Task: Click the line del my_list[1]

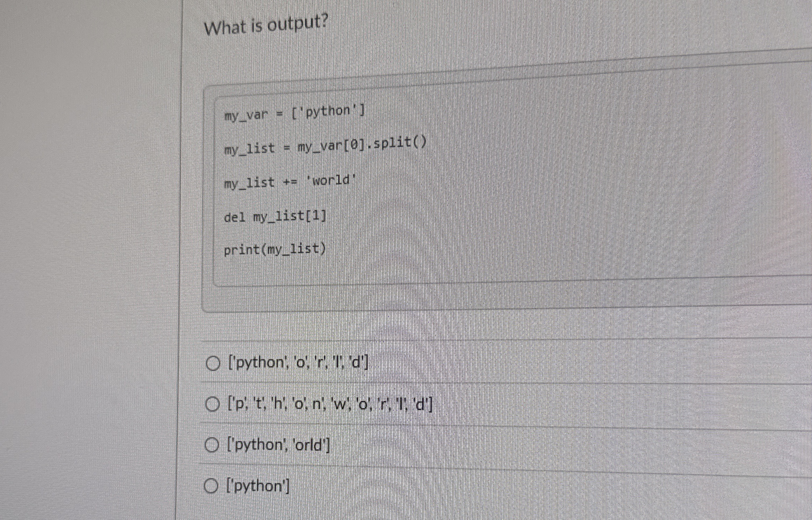Action: pos(275,216)
